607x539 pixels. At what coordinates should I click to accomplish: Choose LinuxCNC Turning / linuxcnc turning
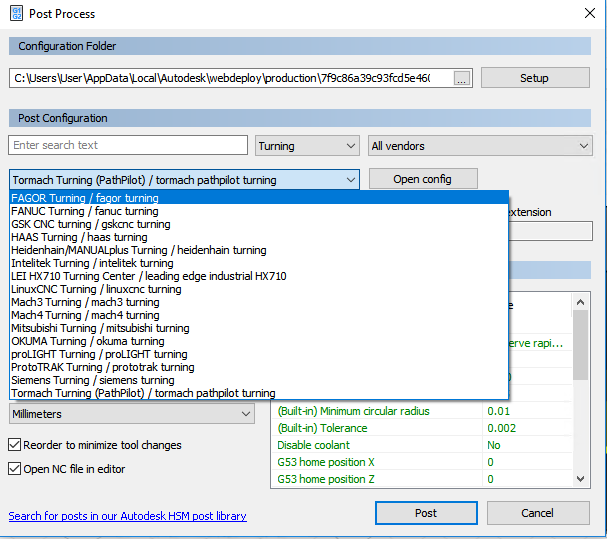(x=259, y=289)
